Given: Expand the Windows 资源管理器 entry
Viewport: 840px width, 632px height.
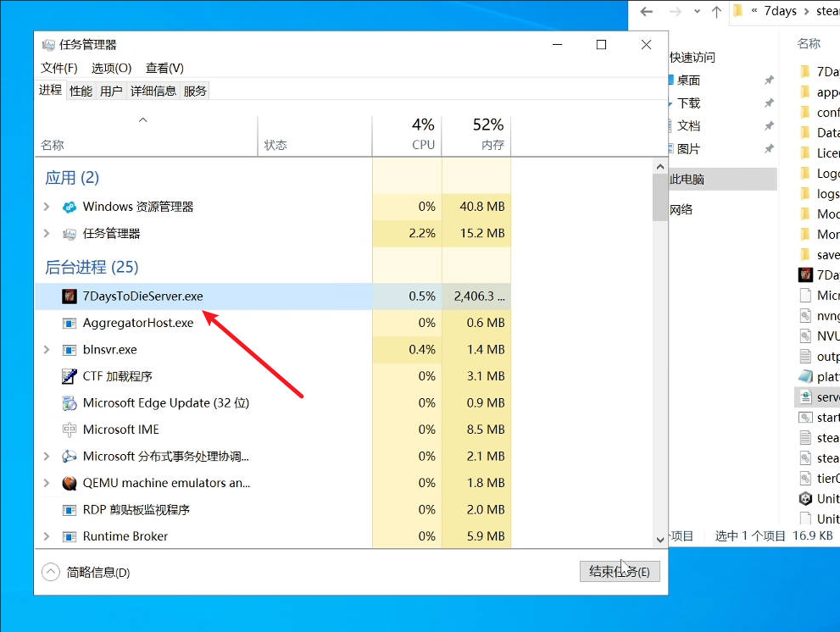Looking at the screenshot, I should (x=47, y=207).
